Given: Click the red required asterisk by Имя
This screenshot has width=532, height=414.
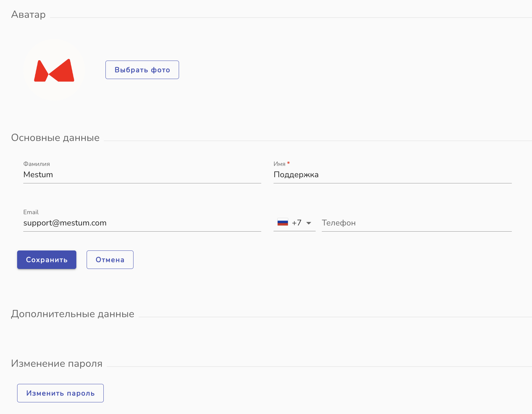Looking at the screenshot, I should point(289,163).
